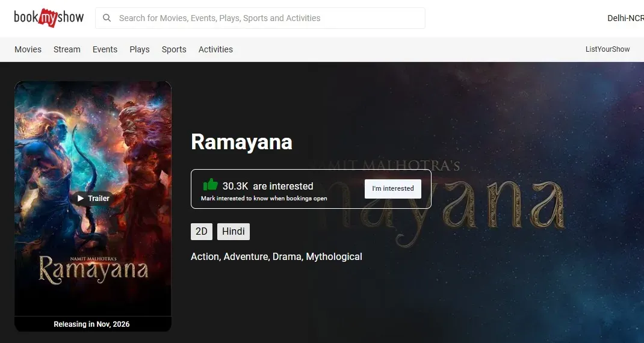Image resolution: width=644 pixels, height=343 pixels.
Task: Click Mark interested to know when bookings open
Action: click(264, 199)
